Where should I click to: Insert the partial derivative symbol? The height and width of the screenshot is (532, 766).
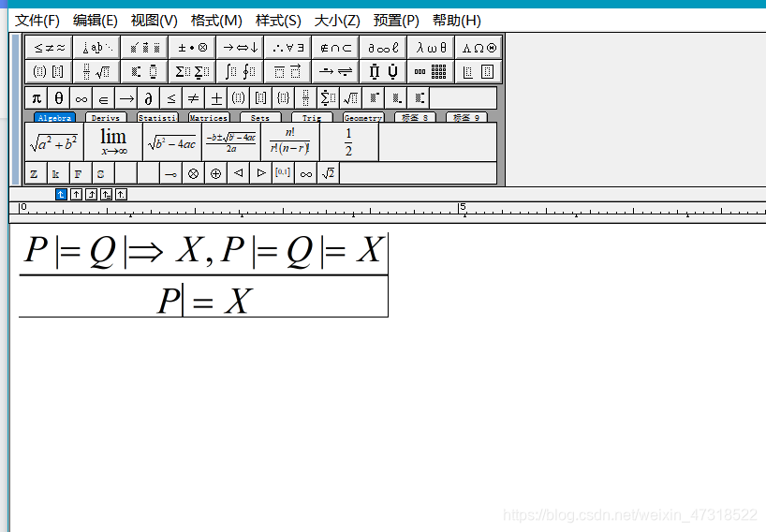[x=149, y=98]
